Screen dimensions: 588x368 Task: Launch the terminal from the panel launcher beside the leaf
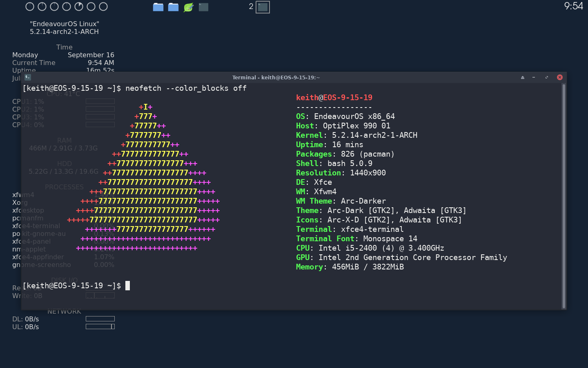pos(203,7)
